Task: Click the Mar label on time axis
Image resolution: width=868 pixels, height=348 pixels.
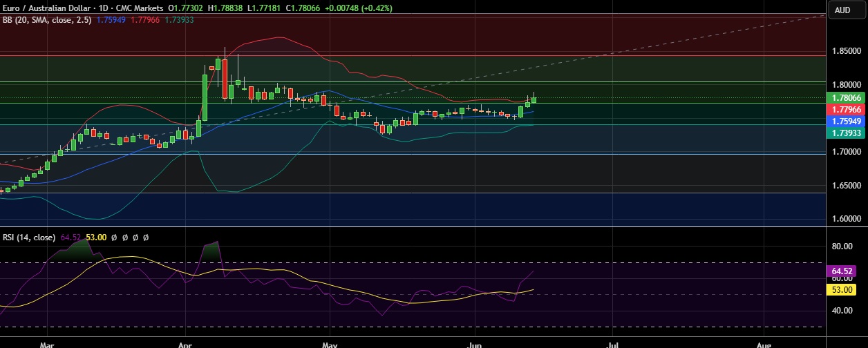Action: point(47,343)
